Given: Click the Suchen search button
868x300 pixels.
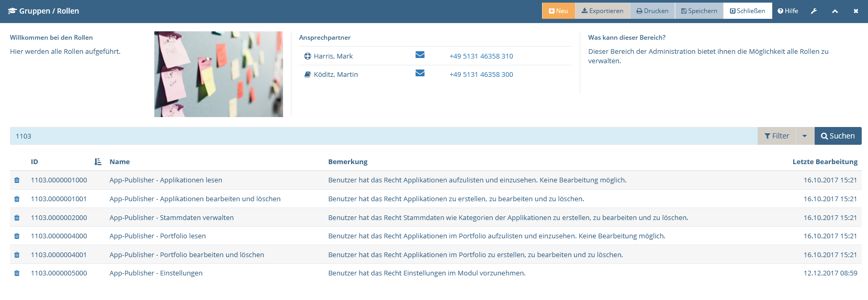Looking at the screenshot, I should click(838, 136).
